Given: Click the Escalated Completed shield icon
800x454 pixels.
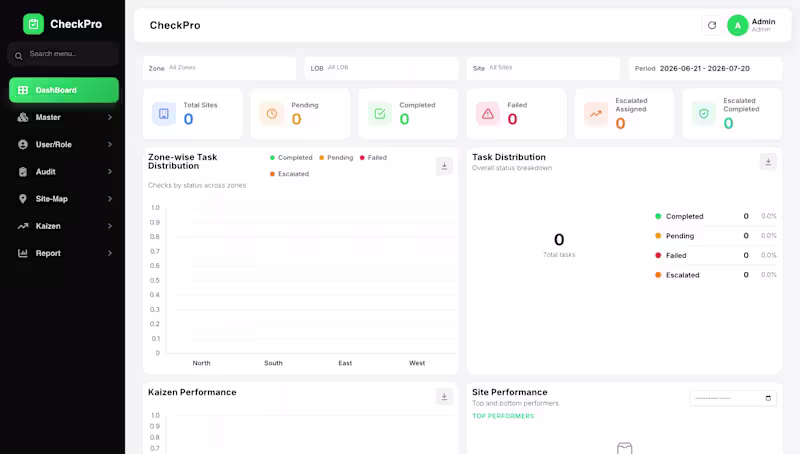Looking at the screenshot, I should (704, 114).
